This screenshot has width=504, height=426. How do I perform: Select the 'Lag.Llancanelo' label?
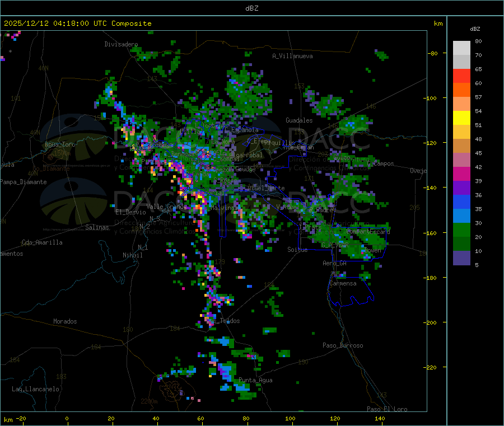pos(36,389)
